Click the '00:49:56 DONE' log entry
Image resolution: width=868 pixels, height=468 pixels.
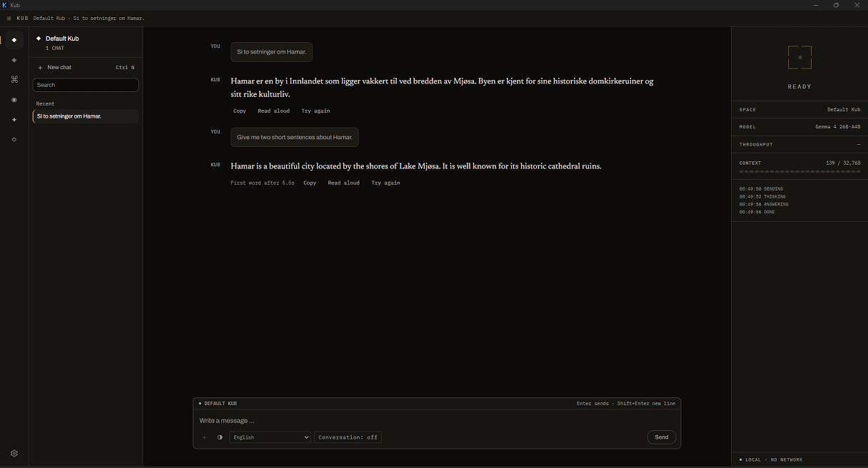(757, 213)
